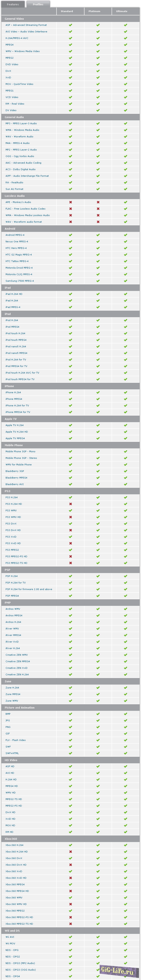Click Ultimate checkmark for WAV Waveform audio format
This screenshot has height=980, width=141.
click(x=125, y=222)
